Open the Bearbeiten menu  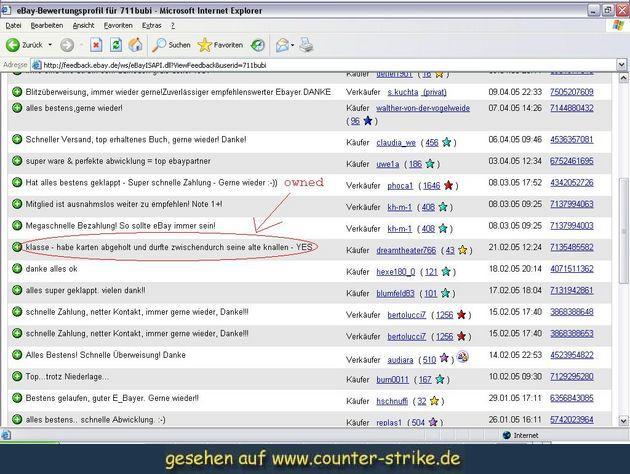47,26
